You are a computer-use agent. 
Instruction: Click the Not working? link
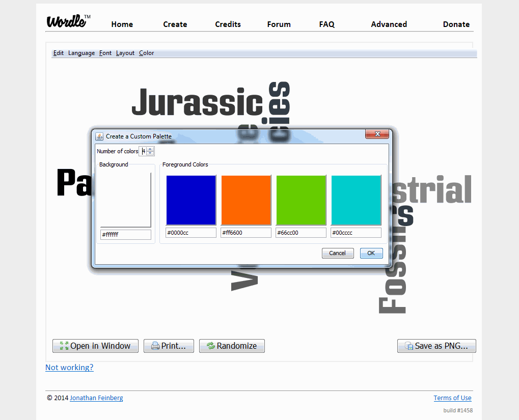coord(69,368)
